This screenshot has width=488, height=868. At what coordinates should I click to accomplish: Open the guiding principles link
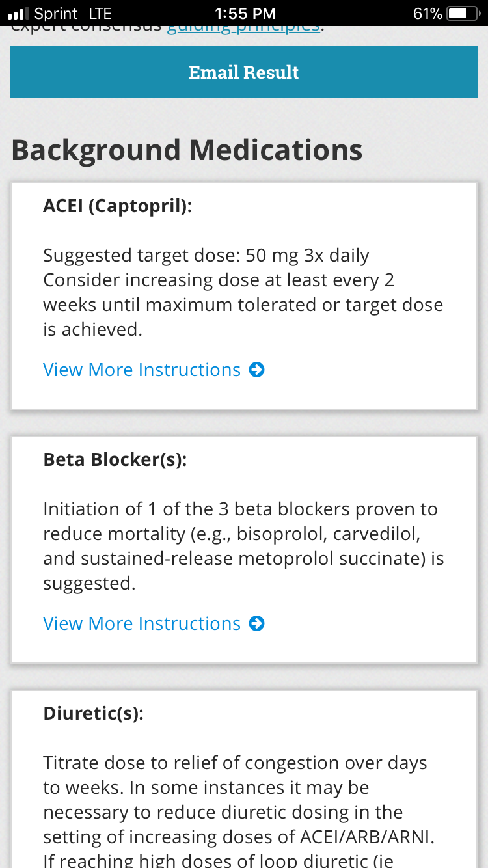(243, 29)
